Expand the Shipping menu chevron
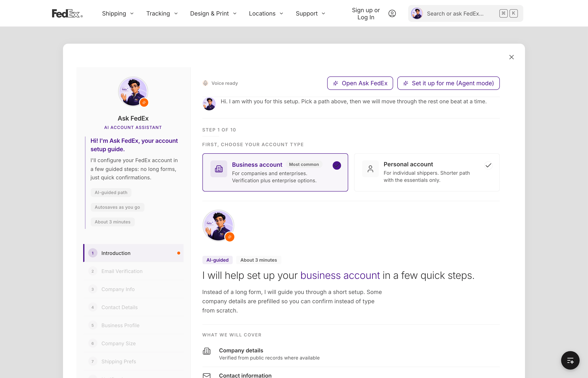The height and width of the screenshot is (378, 588). coord(132,13)
